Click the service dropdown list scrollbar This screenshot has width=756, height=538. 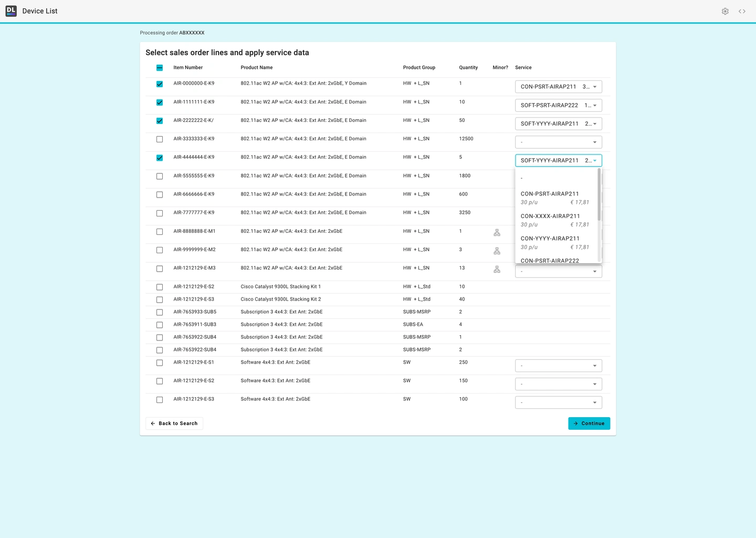click(599, 194)
